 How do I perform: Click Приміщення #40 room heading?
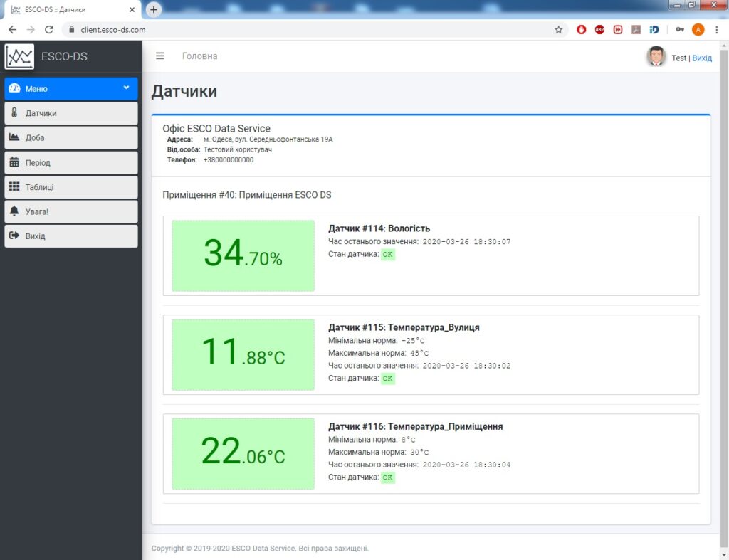point(247,195)
